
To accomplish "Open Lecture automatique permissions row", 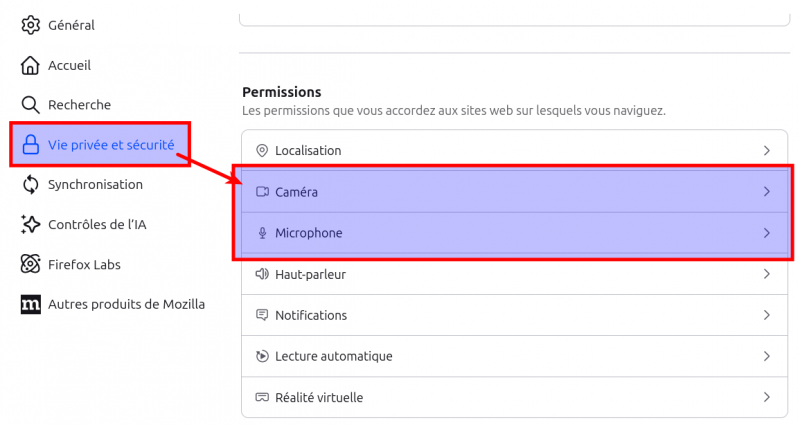I will point(333,356).
